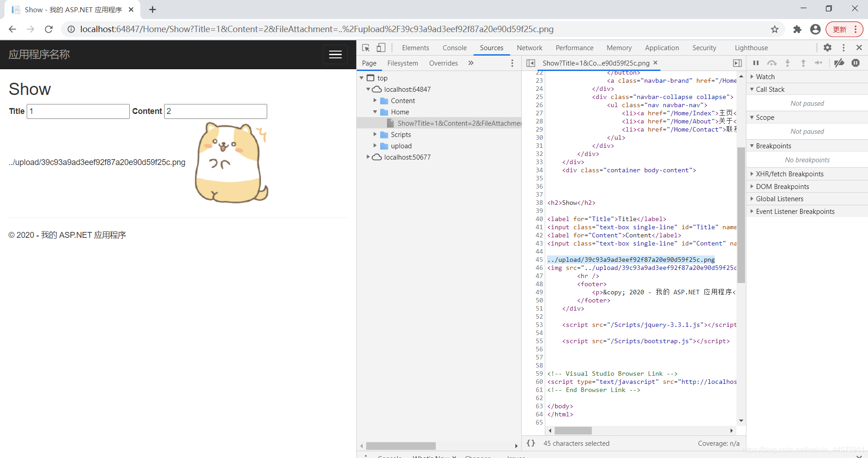Screen dimensions: 868x458
Task: Click the Step over debugger button
Action: [772, 63]
